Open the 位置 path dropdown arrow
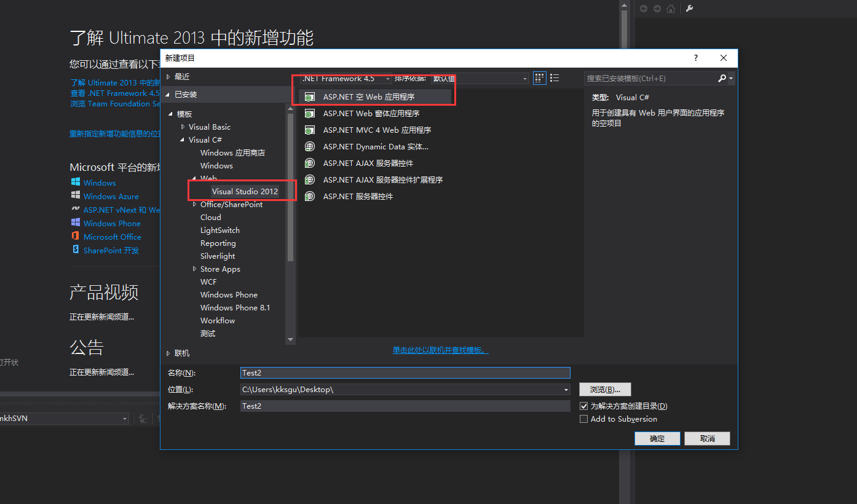 pos(566,390)
